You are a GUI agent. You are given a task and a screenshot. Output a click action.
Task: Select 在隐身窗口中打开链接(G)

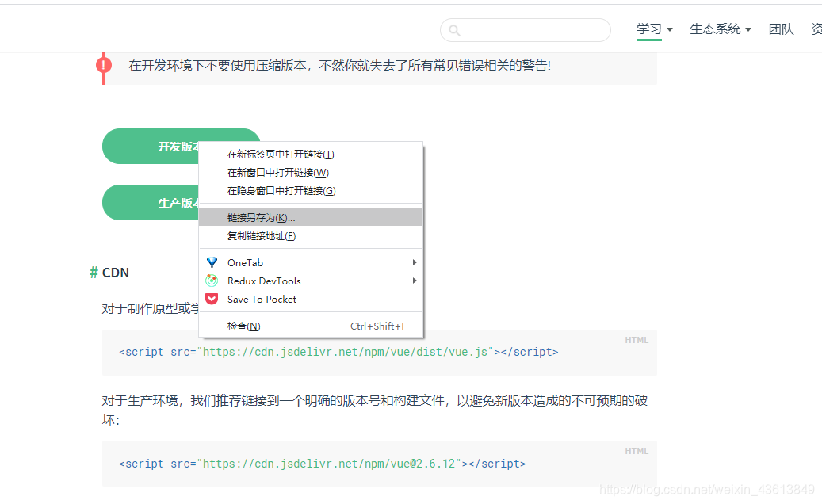point(311,191)
